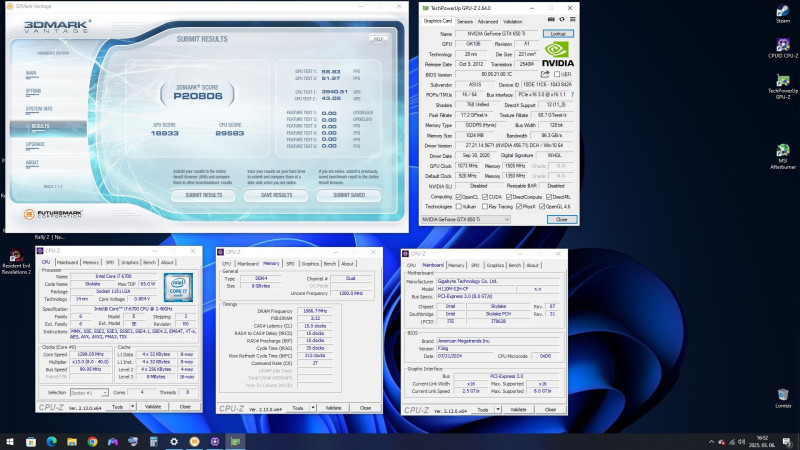Switch to Advanced tab in GPU-Z
The height and width of the screenshot is (450, 800).
click(488, 21)
